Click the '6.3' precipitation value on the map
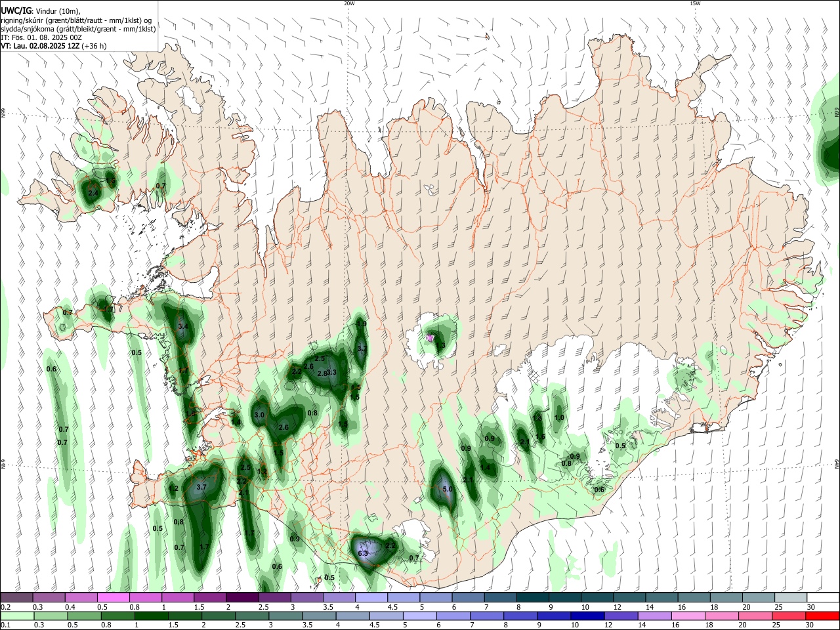Viewport: 840px width, 630px height. point(363,553)
